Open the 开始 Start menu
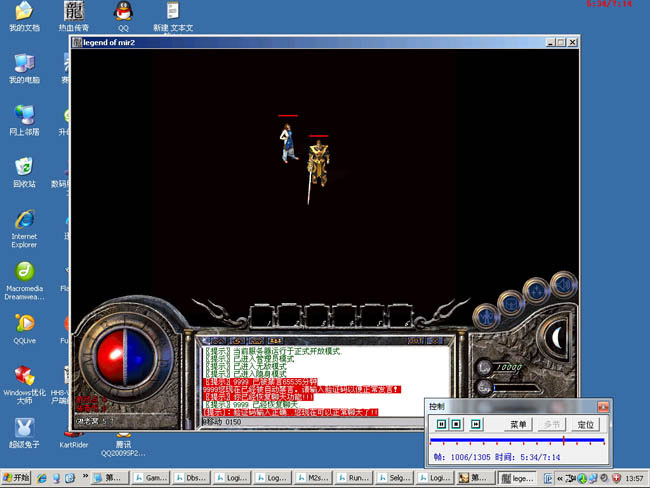 (x=16, y=478)
